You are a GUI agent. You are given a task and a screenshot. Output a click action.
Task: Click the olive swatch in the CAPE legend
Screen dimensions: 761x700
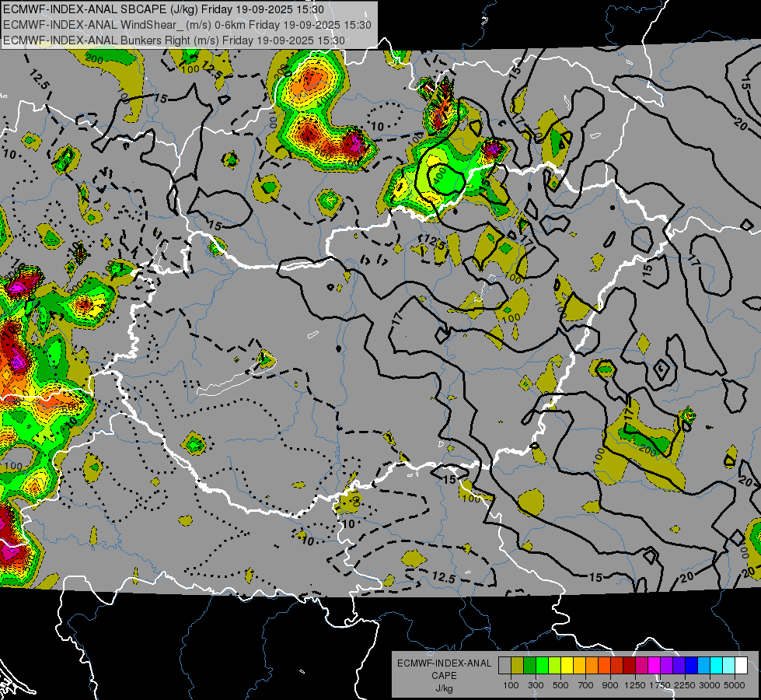(x=518, y=666)
